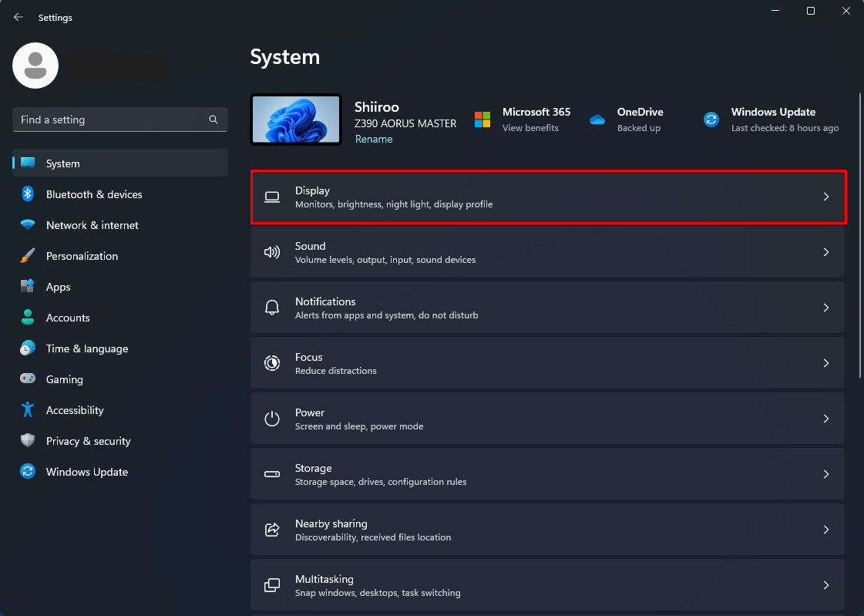Click the search magnifier icon

tap(213, 119)
